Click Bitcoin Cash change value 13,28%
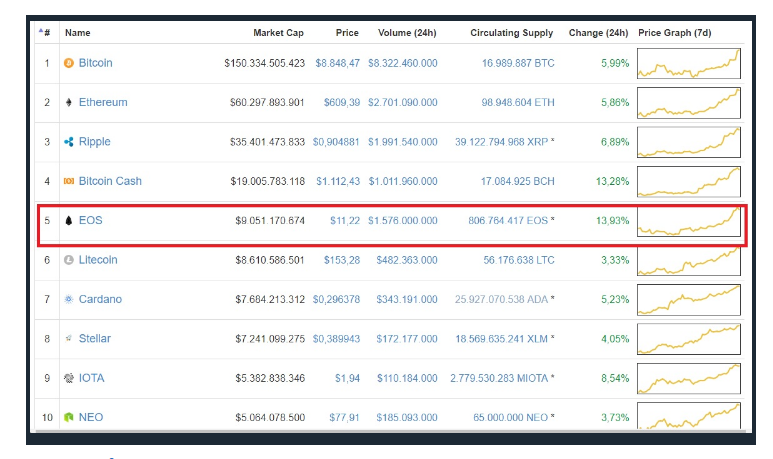Viewport: 773px width, 459px height. [613, 181]
